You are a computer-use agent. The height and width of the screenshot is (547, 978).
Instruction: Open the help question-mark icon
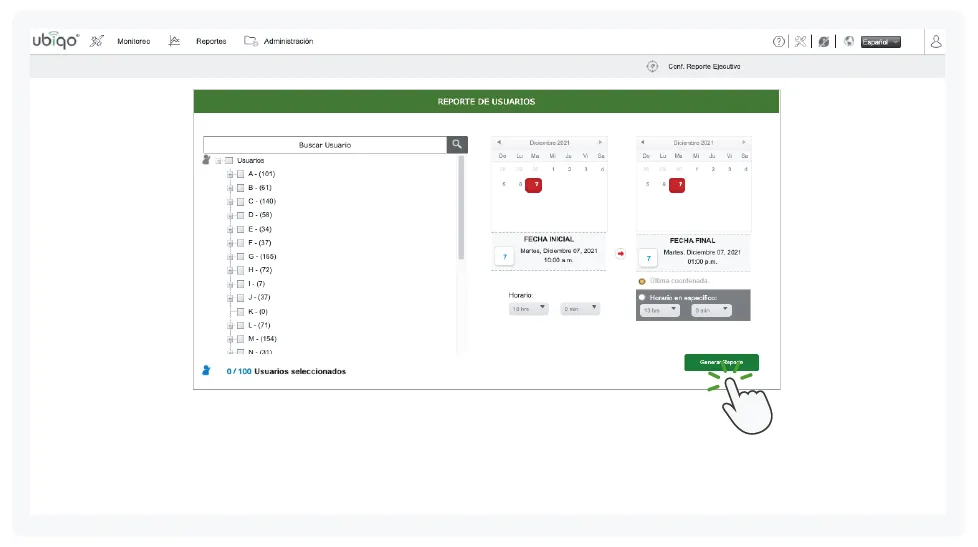pos(778,42)
